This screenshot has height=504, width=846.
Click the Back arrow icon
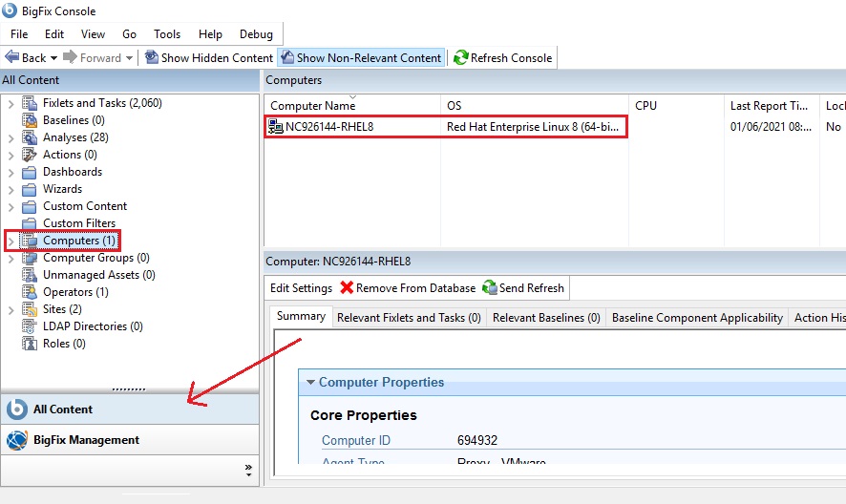[x=11, y=56]
